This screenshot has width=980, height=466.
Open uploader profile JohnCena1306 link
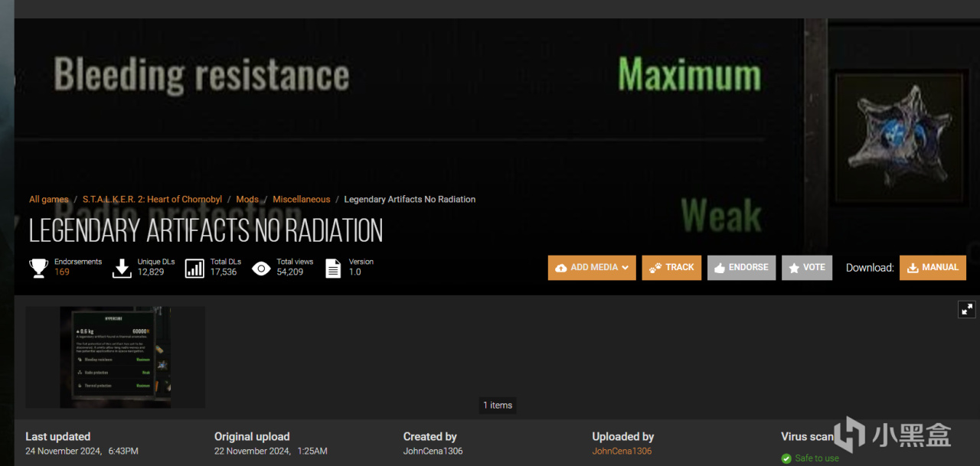point(622,451)
